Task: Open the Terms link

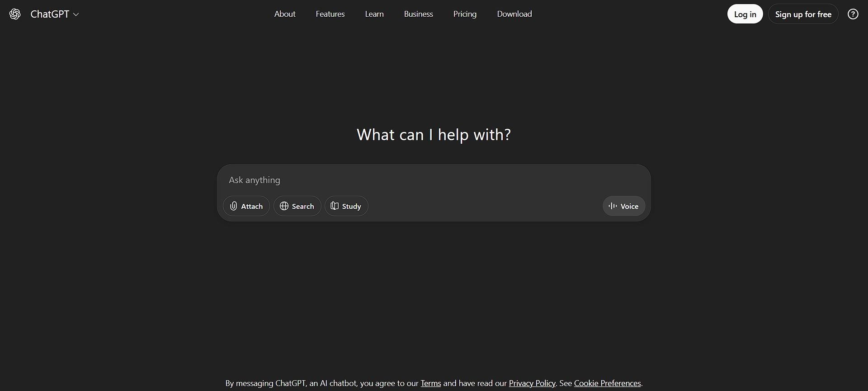Action: 431,383
